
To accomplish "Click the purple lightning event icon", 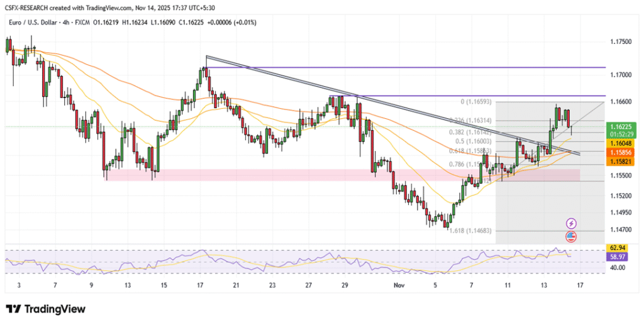I will [x=571, y=223].
